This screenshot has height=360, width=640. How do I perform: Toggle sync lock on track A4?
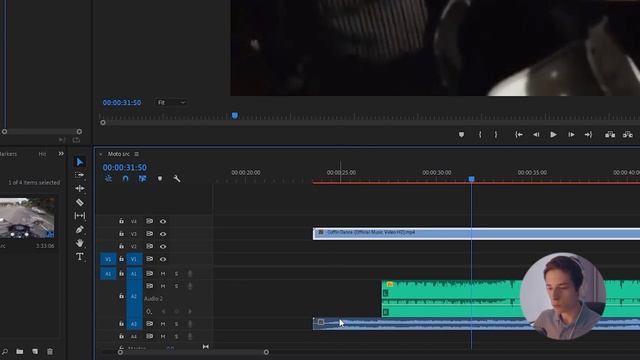[149, 336]
